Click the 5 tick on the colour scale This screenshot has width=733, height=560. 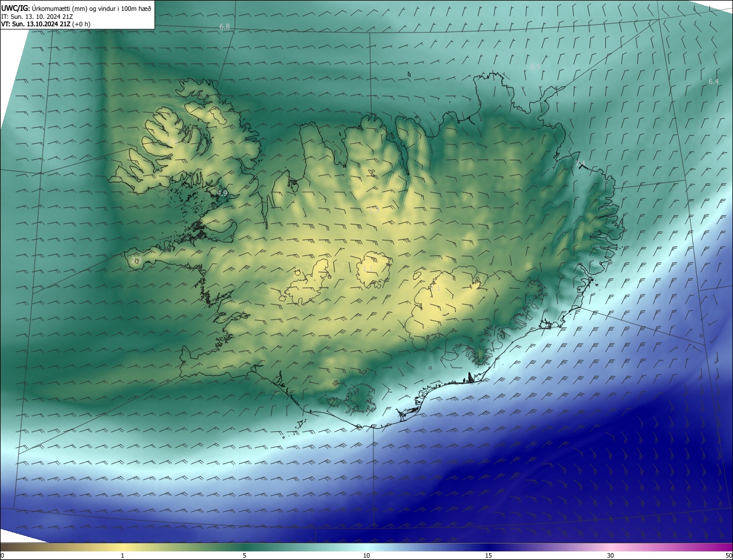pyautogui.click(x=245, y=556)
